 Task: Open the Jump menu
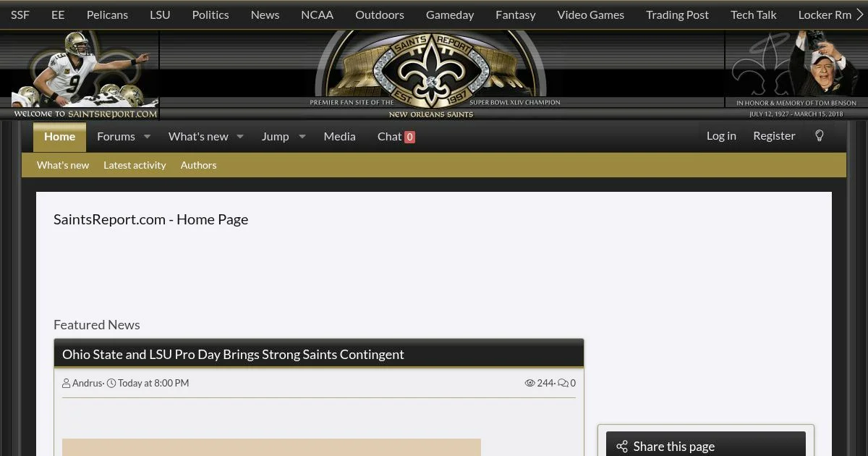tap(275, 136)
